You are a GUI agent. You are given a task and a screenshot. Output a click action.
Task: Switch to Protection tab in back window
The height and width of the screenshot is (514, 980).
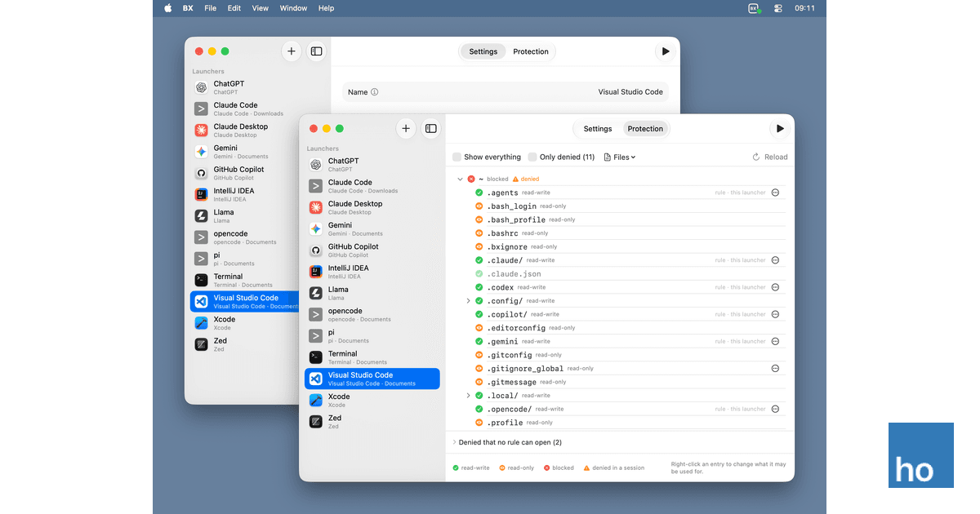click(531, 51)
